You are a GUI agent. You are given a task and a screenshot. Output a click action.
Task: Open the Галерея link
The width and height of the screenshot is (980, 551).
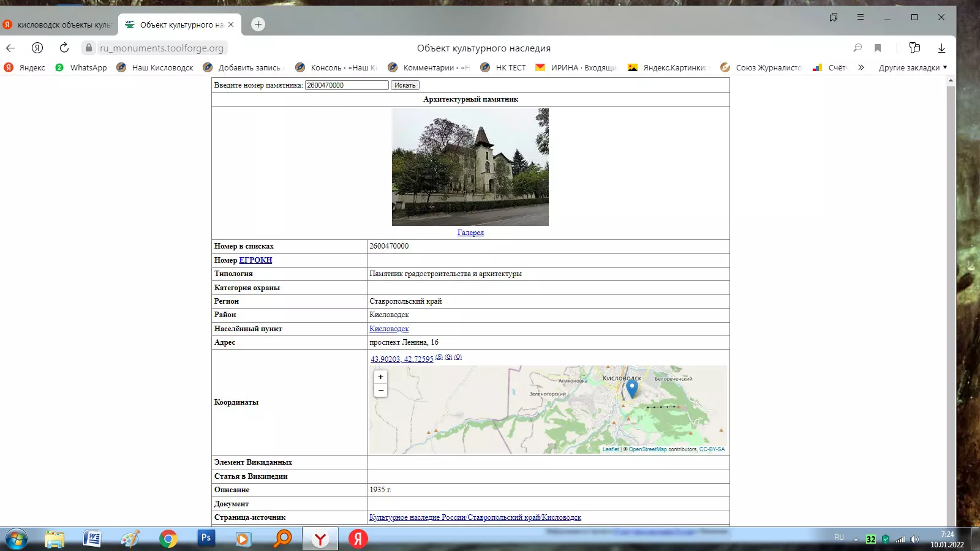[x=470, y=233]
